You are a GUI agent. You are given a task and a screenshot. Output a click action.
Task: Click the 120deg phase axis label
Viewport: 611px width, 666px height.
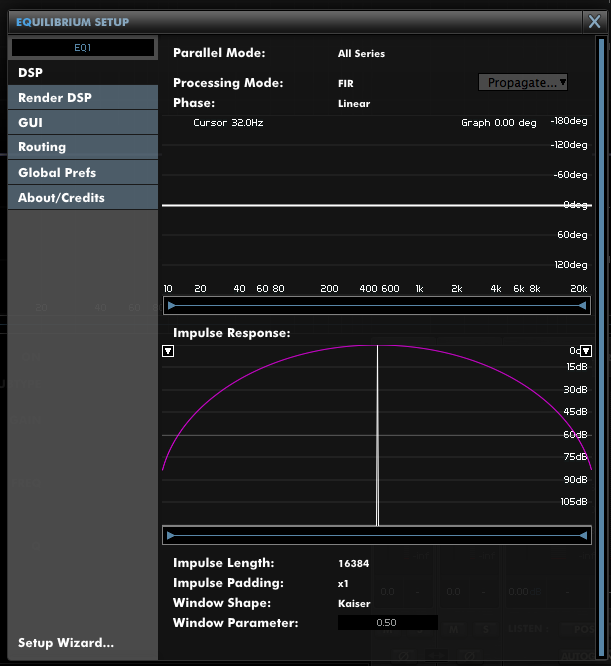pos(571,265)
